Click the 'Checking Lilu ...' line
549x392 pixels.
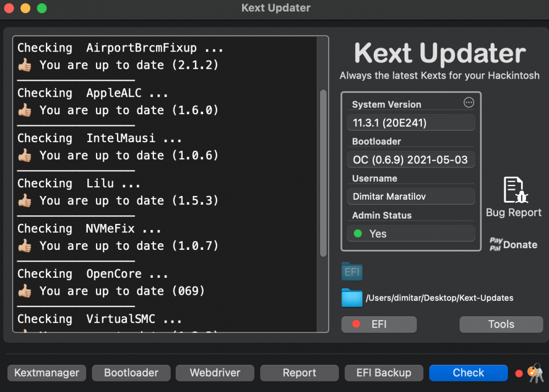[79, 183]
